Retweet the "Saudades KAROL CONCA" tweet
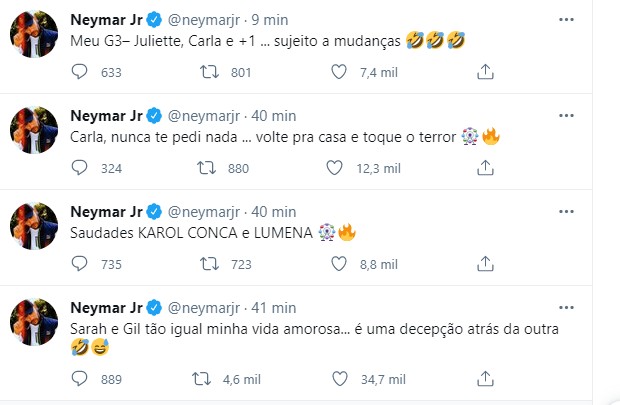 [213, 265]
